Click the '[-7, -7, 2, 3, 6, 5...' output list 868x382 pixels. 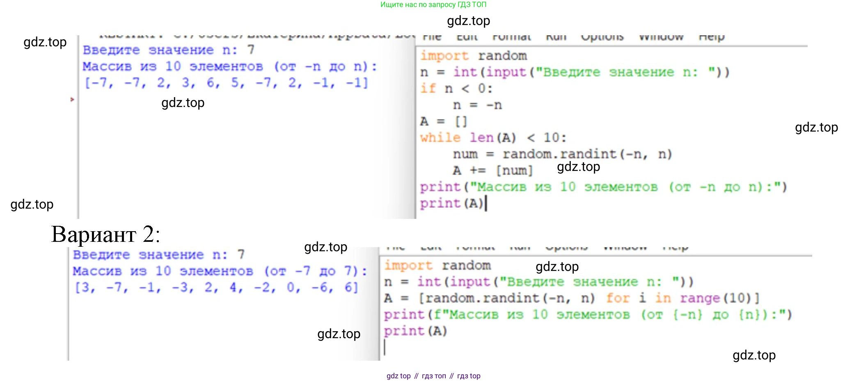[x=226, y=83]
